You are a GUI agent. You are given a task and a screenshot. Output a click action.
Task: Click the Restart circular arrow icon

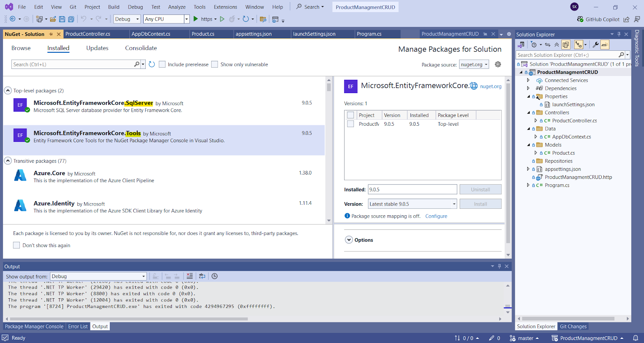[246, 19]
